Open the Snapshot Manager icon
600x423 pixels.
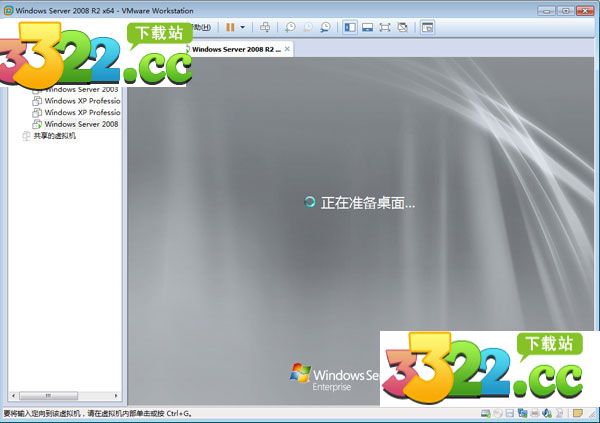(x=325, y=27)
